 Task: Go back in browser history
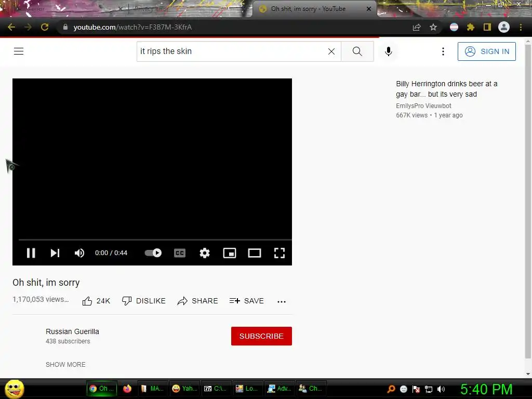pos(11,27)
